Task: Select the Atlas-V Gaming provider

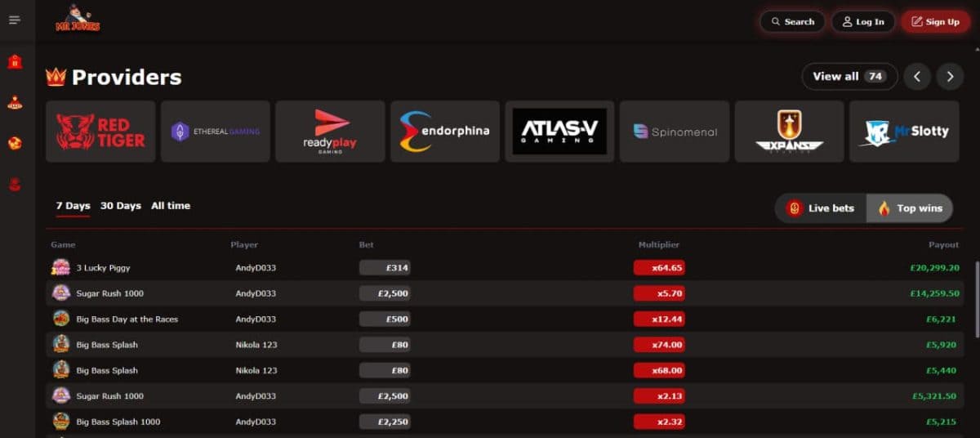Action: (559, 132)
